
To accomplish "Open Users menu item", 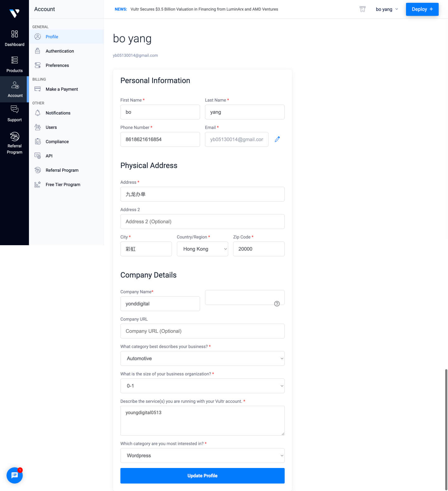I will pyautogui.click(x=66, y=127).
